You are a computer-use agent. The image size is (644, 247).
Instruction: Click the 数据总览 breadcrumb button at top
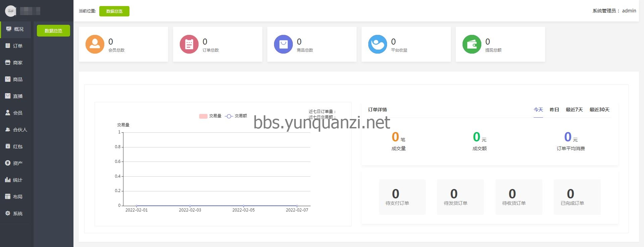(114, 11)
